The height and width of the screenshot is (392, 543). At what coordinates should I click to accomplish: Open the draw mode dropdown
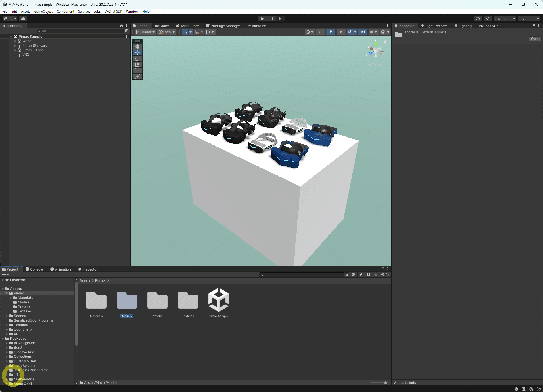(x=310, y=32)
